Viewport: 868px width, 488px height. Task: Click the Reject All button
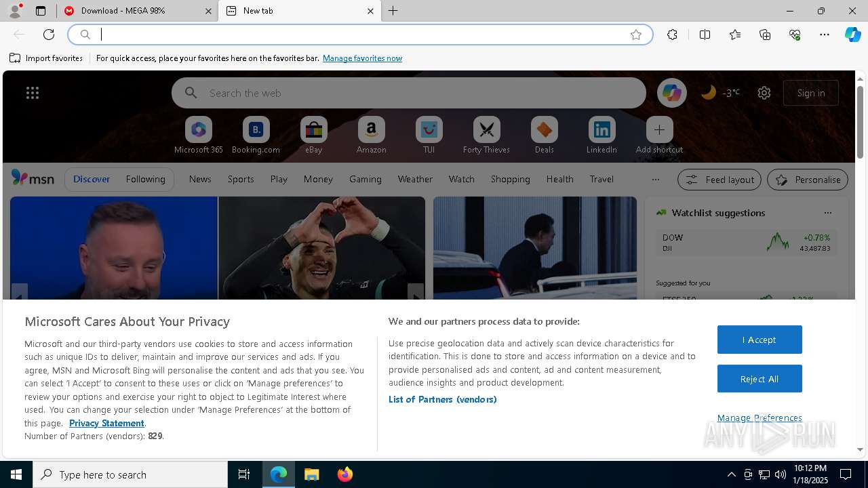pos(759,379)
